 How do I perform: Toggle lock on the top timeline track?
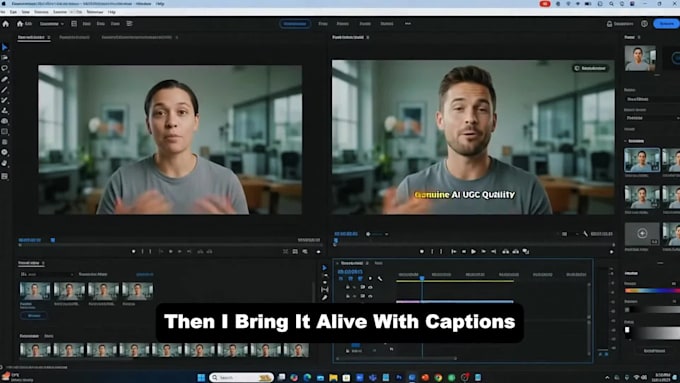347,287
